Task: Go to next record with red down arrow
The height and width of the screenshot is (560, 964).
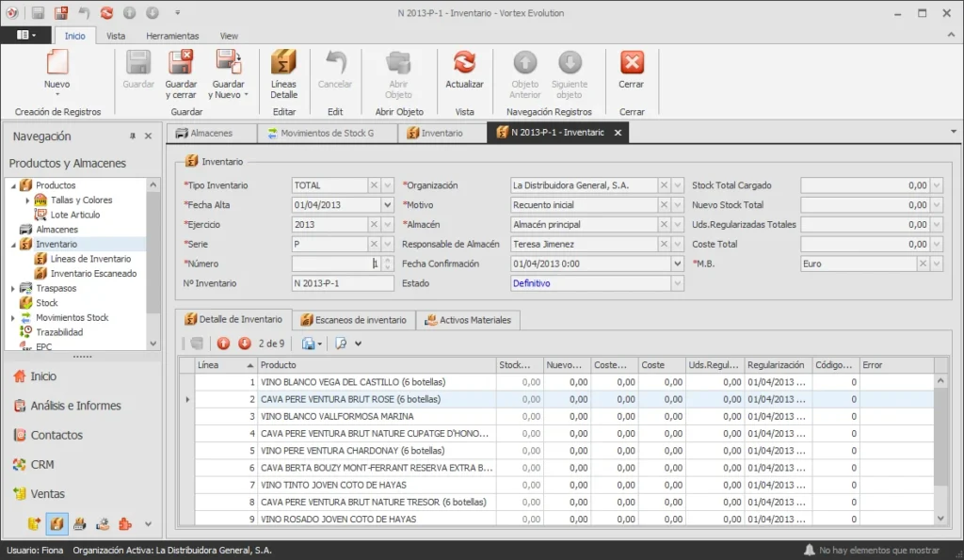Action: tap(245, 344)
